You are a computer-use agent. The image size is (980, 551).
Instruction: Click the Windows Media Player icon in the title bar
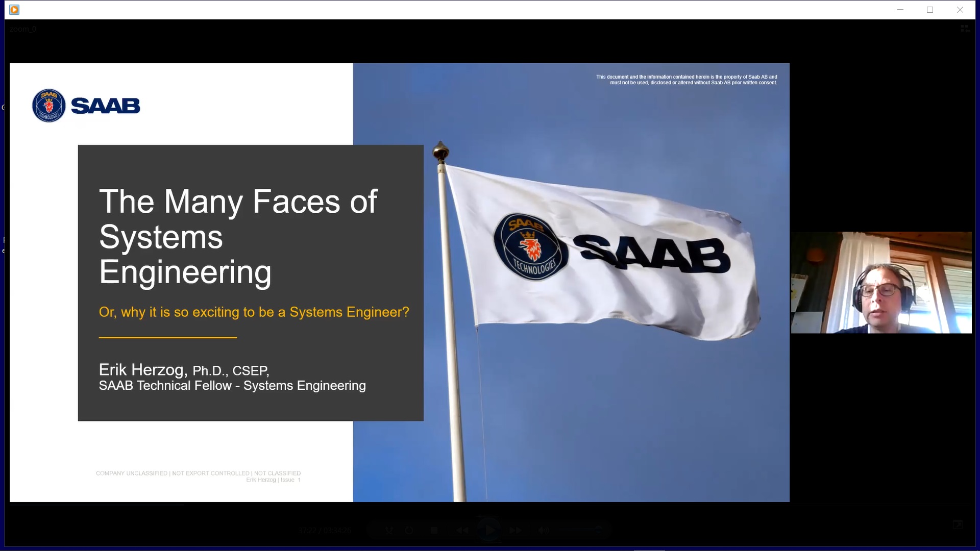coord(14,10)
